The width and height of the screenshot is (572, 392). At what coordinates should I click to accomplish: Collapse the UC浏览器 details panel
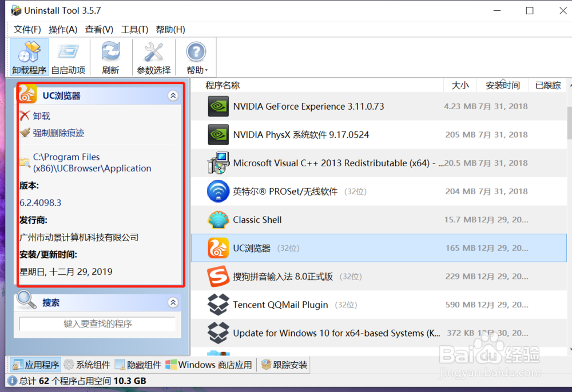click(173, 95)
